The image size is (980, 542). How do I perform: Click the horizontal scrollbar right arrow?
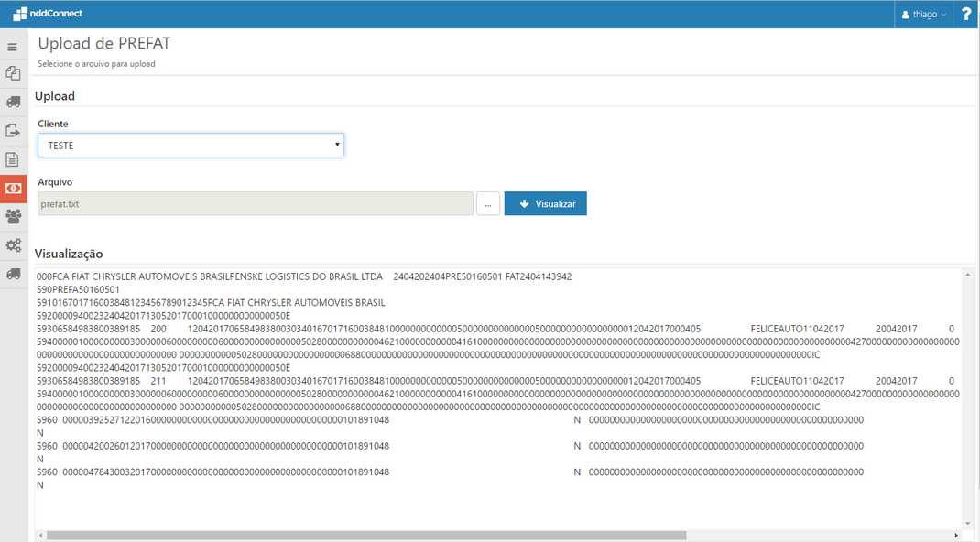(x=956, y=535)
